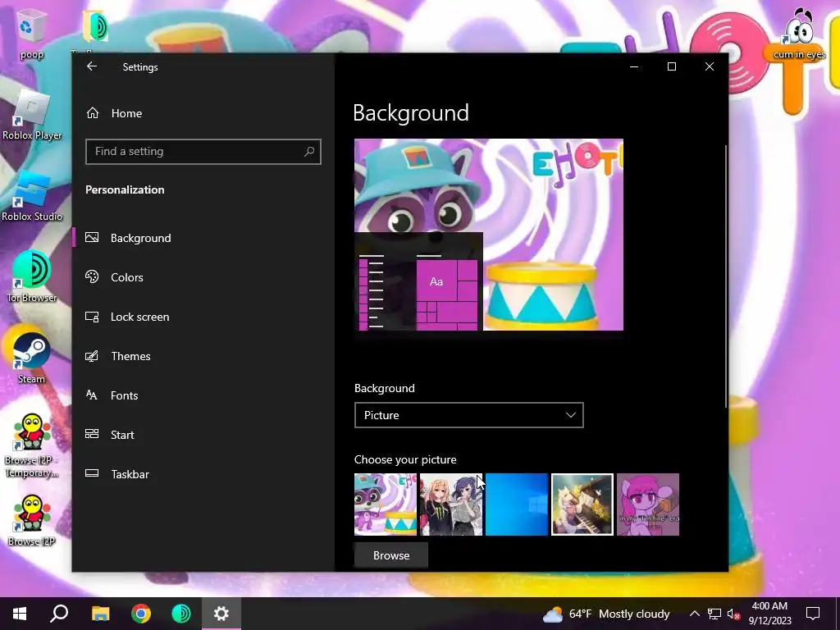
Task: Select the Recycle Bin icon labeled poop
Action: tap(32, 34)
